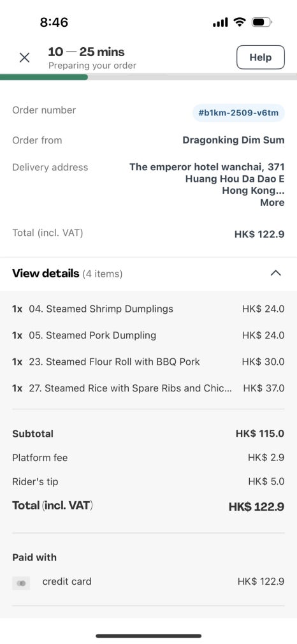
Task: Tap the Wi-Fi icon in status bar
Action: click(x=239, y=22)
